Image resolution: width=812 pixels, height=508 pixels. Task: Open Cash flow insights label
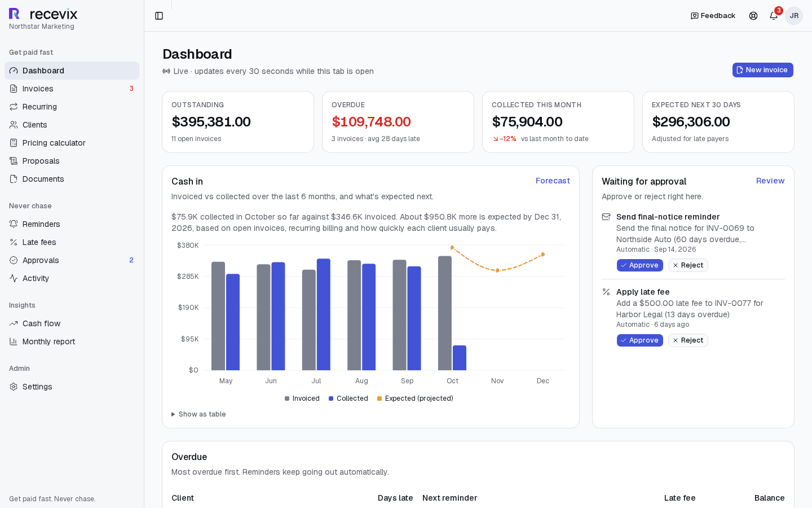pos(41,323)
